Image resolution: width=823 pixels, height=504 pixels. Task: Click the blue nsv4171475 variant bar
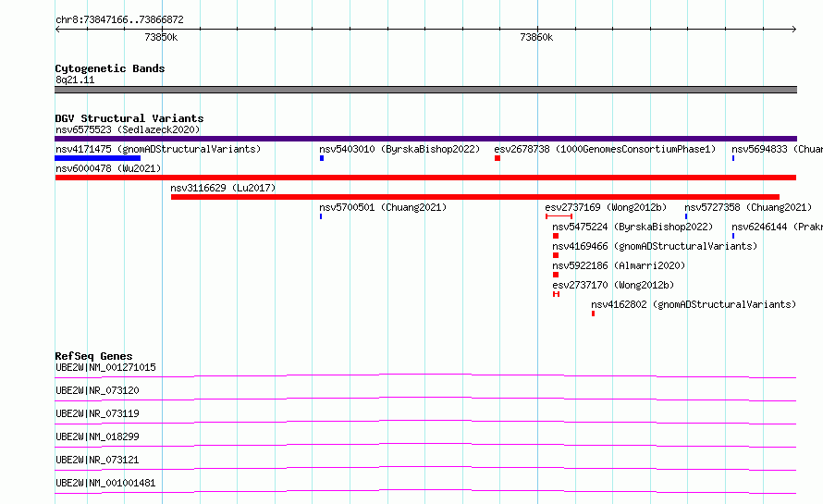tap(98, 158)
